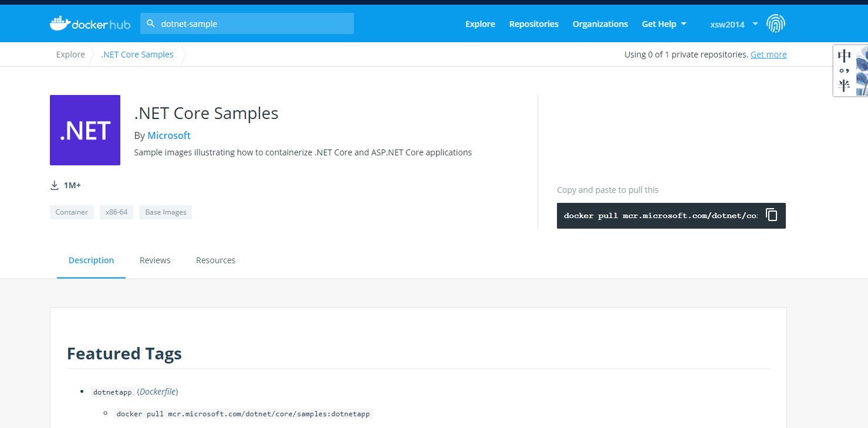Viewport: 868px width, 428px height.
Task: Click the Featured Tags heading
Action: coord(124,354)
